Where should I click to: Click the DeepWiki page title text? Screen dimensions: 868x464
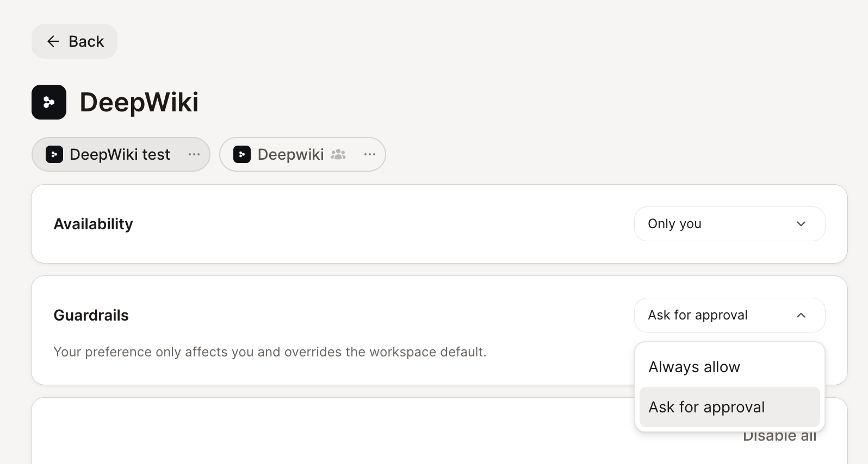(x=139, y=102)
